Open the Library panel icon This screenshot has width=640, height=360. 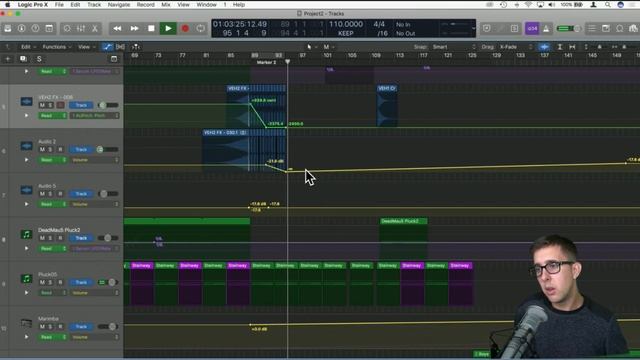coord(8,29)
